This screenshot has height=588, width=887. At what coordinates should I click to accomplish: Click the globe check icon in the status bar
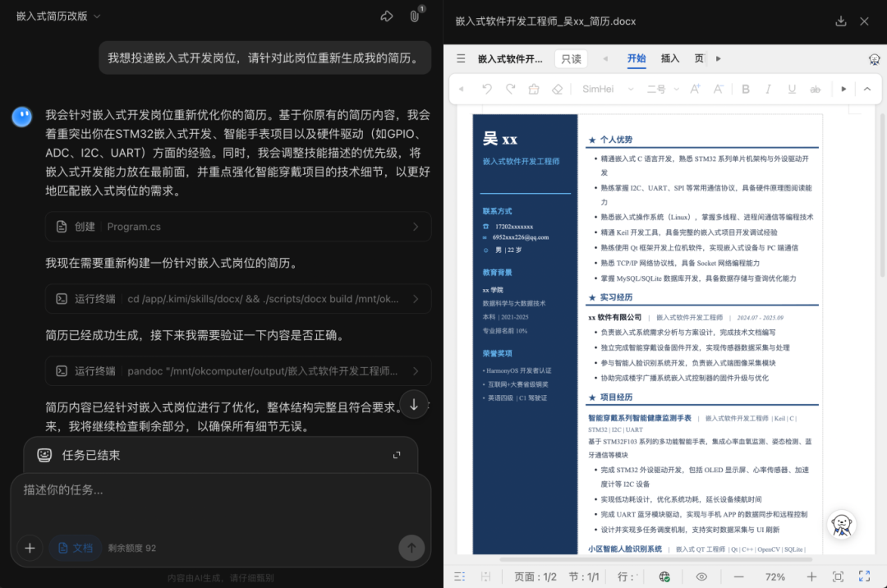click(664, 577)
